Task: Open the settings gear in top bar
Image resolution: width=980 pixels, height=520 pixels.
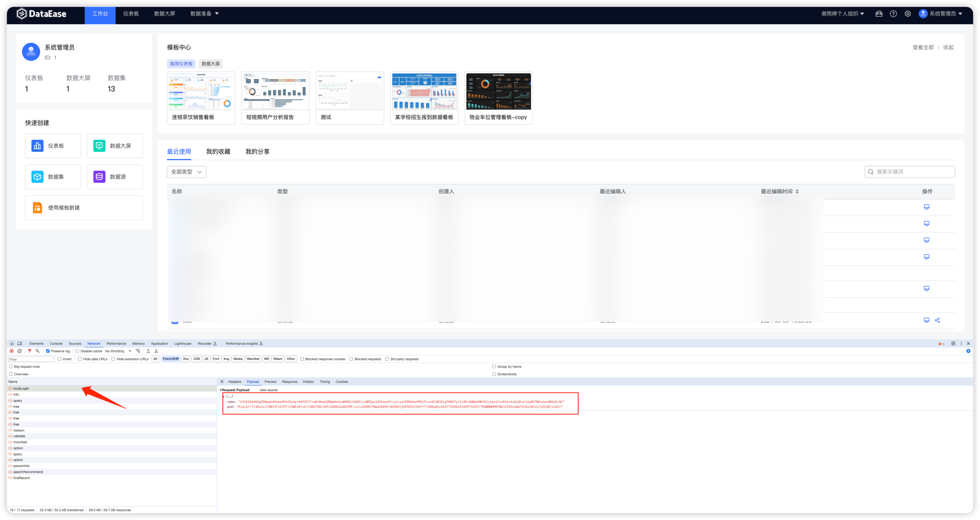Action: [908, 14]
